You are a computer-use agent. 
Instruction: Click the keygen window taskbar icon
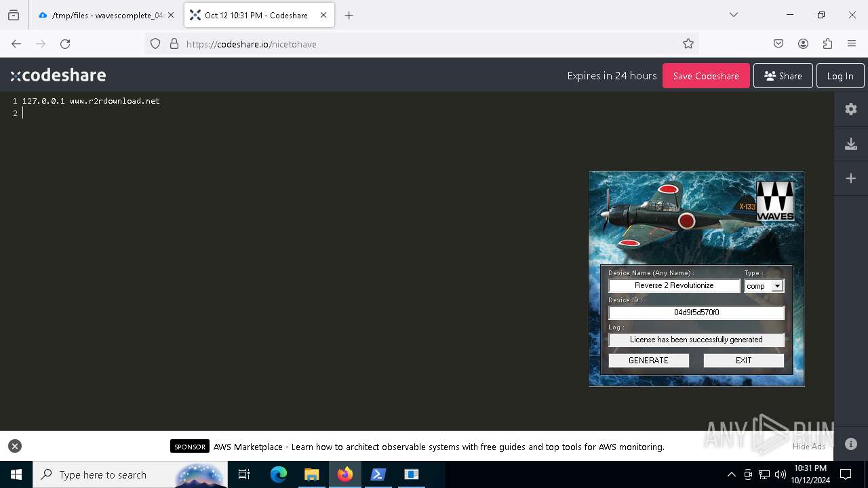click(412, 474)
